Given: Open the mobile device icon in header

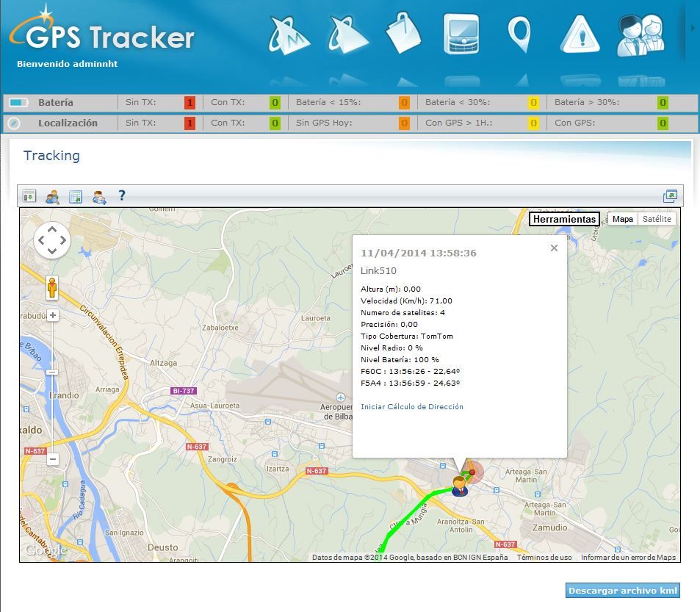Looking at the screenshot, I should click(x=461, y=35).
